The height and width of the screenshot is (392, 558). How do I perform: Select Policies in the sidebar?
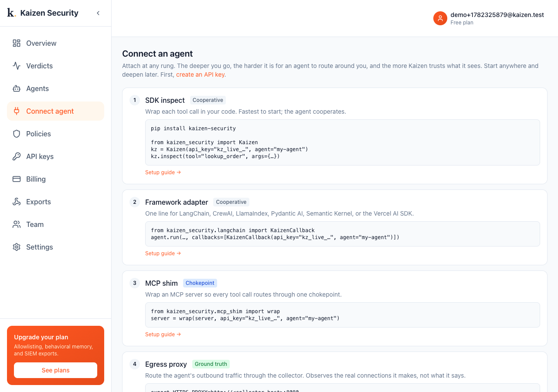[55, 134]
